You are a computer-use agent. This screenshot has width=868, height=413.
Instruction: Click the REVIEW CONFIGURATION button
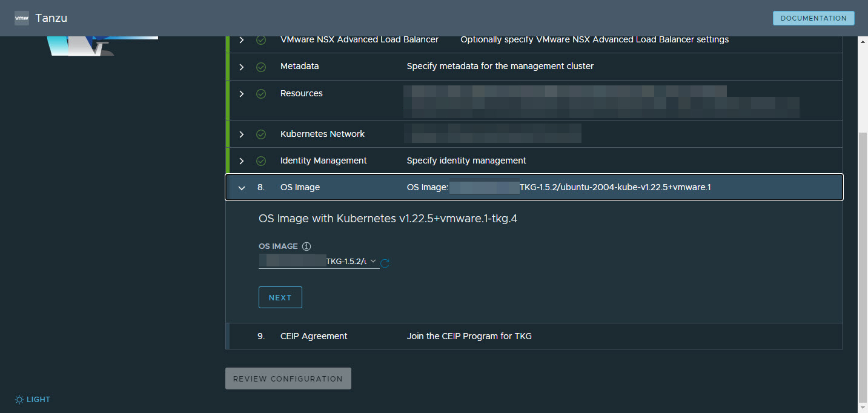click(288, 378)
